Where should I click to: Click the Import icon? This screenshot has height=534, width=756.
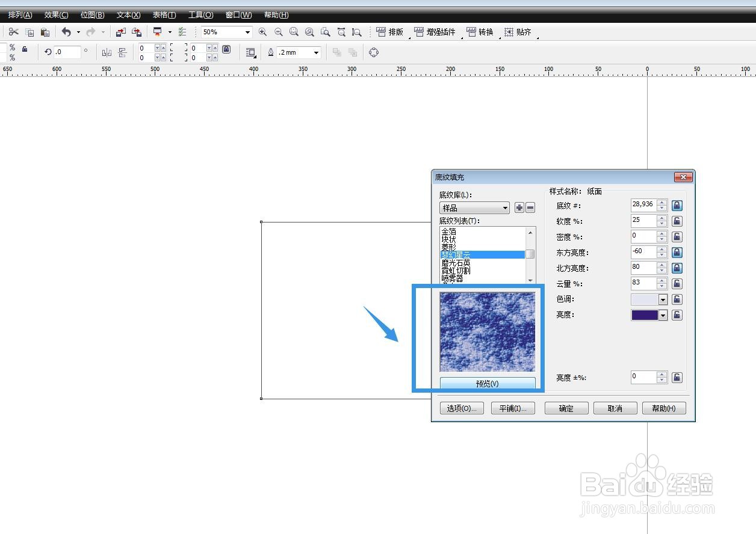point(121,32)
